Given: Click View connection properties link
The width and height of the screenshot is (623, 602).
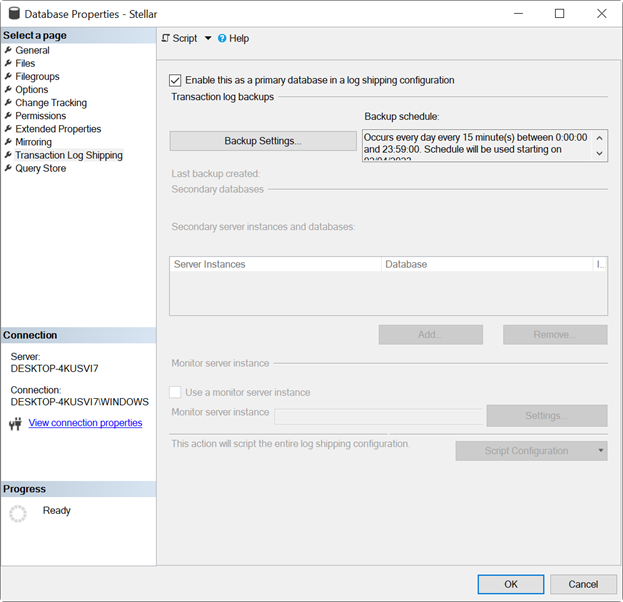Looking at the screenshot, I should point(85,423).
